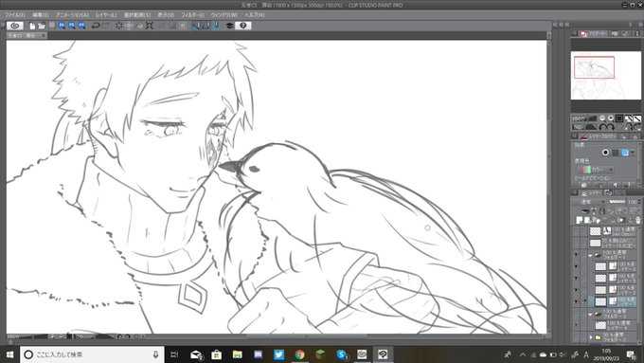Click the redo arrow icon in toolbar
This screenshot has height=363, width=644.
(x=105, y=26)
